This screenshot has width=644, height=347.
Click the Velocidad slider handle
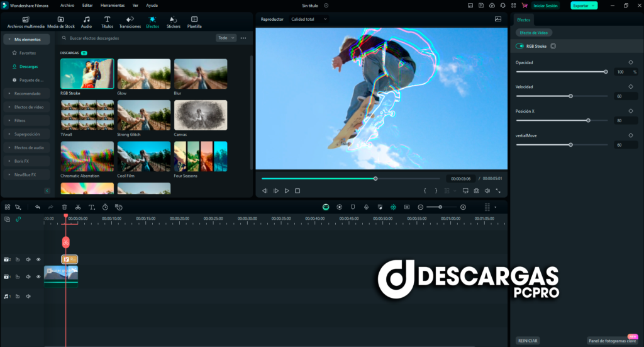570,96
